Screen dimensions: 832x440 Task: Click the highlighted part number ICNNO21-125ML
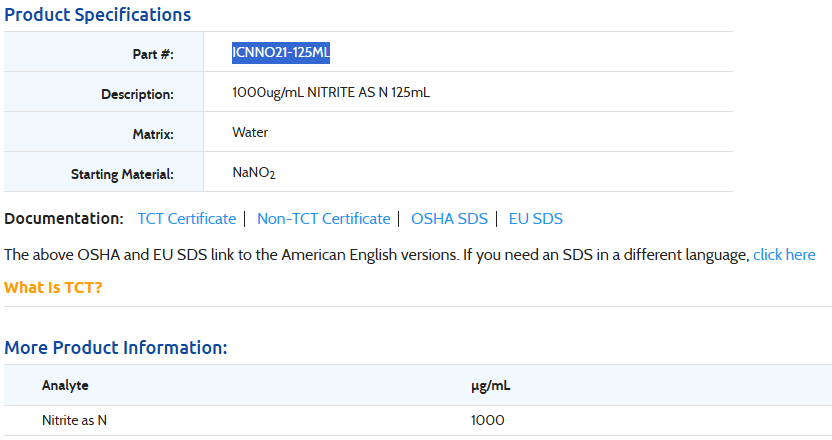pos(281,53)
